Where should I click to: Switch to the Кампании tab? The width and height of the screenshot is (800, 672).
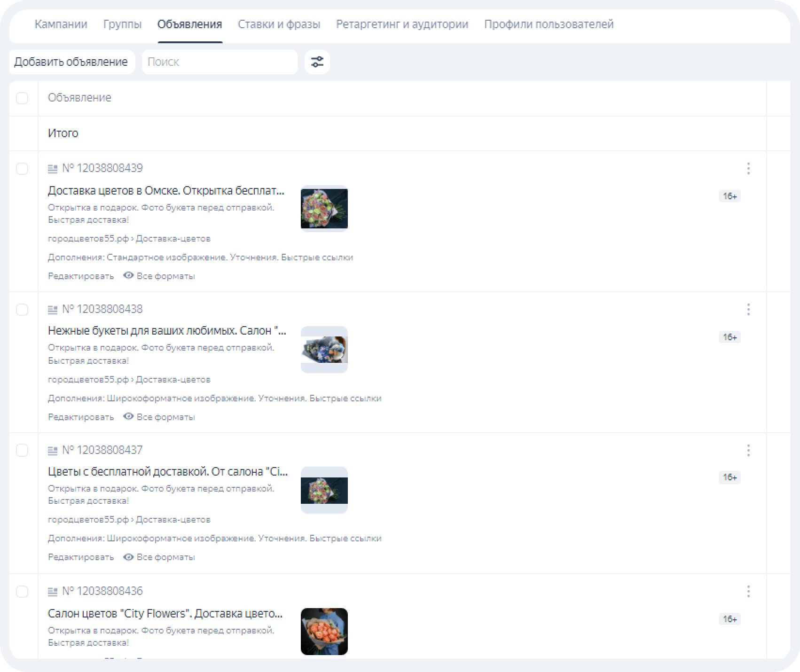coord(61,24)
